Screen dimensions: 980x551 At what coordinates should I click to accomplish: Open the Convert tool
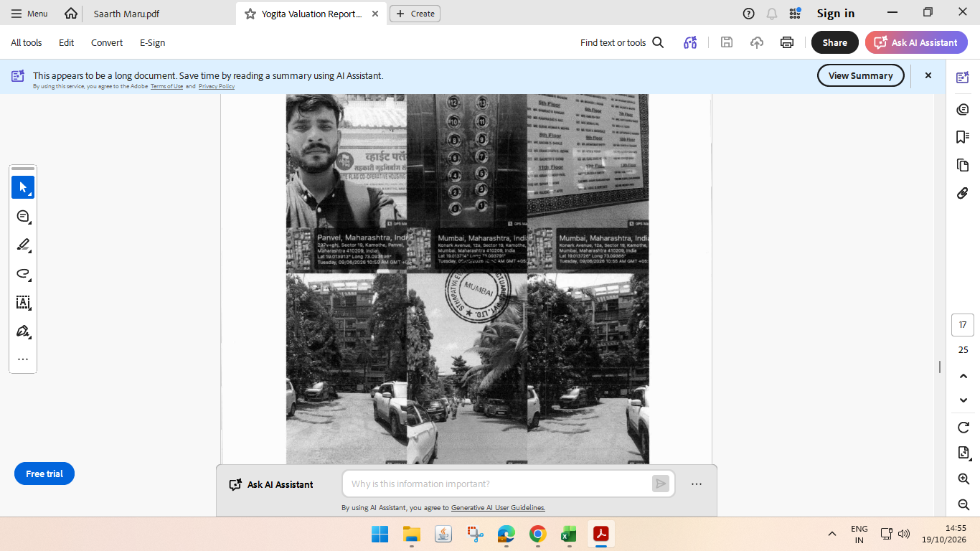click(107, 42)
